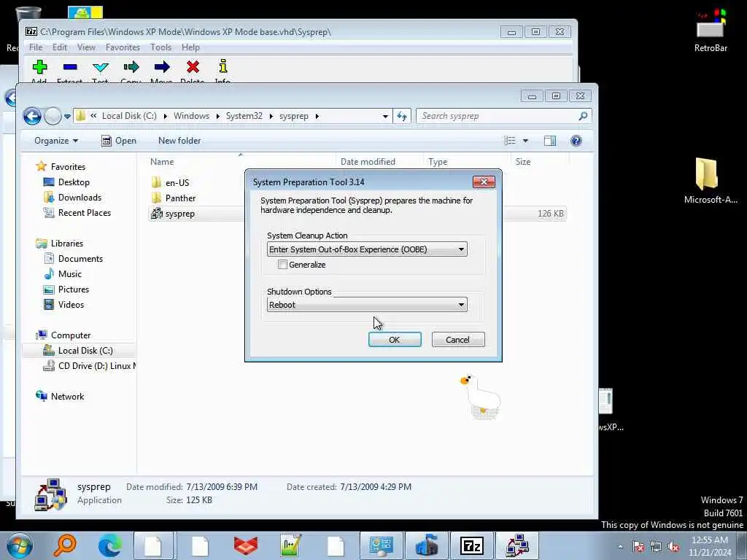The height and width of the screenshot is (560, 747).
Task: Open the view options dropdown arrow
Action: (525, 141)
